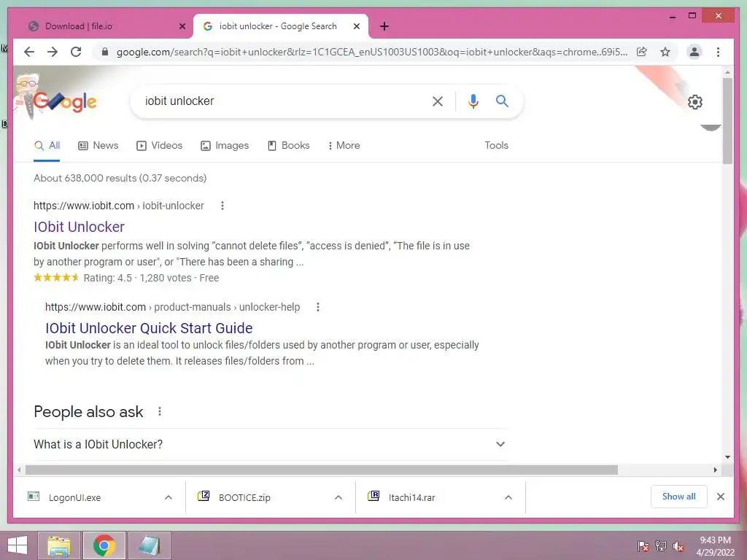The width and height of the screenshot is (747, 560).
Task: Select the All results tab
Action: [x=47, y=145]
